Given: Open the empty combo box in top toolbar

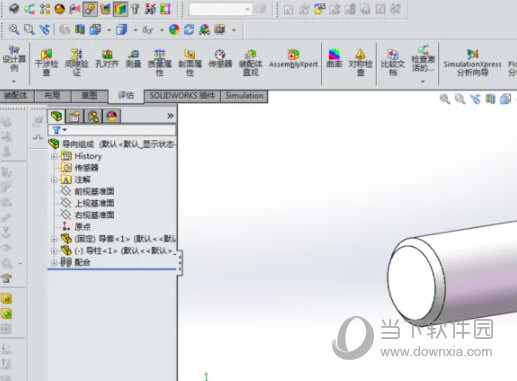Looking at the screenshot, I should point(220,9).
